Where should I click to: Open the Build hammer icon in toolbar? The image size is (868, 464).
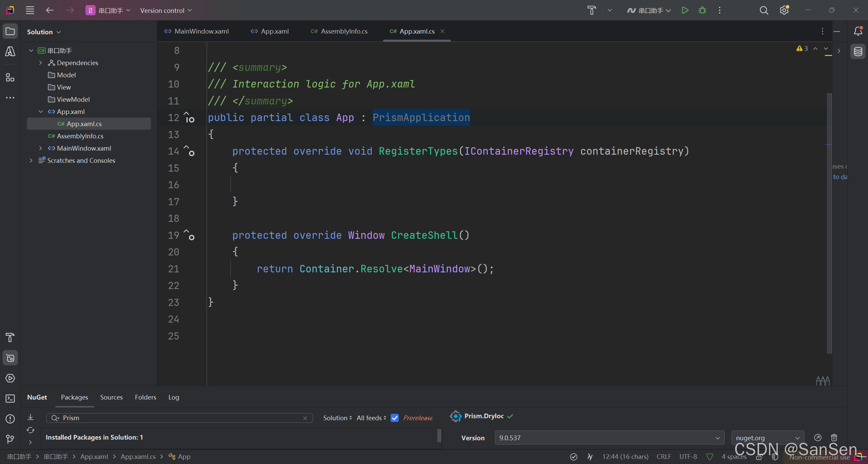click(592, 11)
